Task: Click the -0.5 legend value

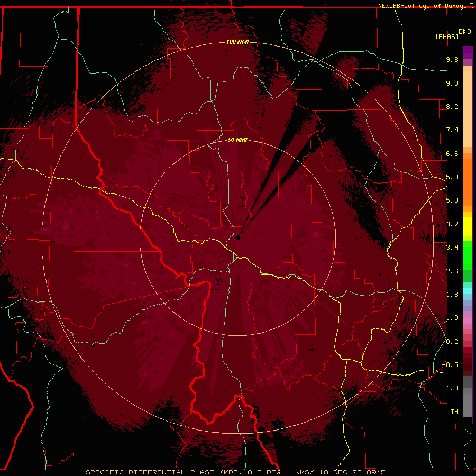Action: tap(451, 365)
